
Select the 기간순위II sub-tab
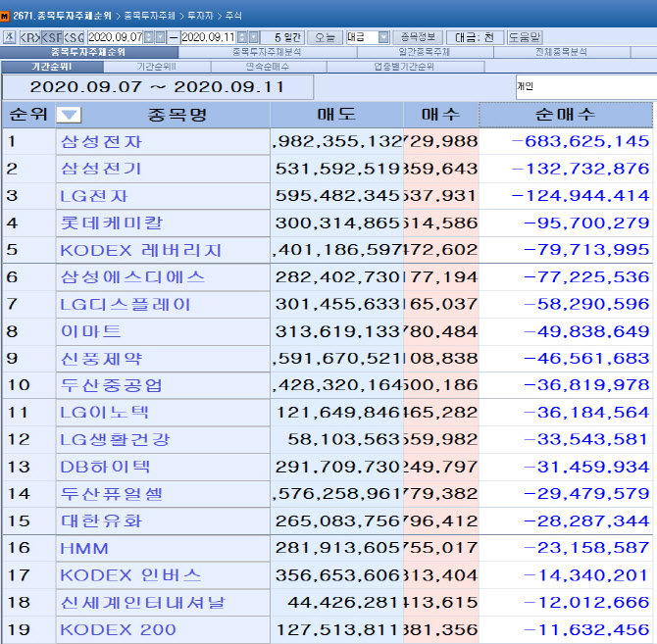click(157, 67)
